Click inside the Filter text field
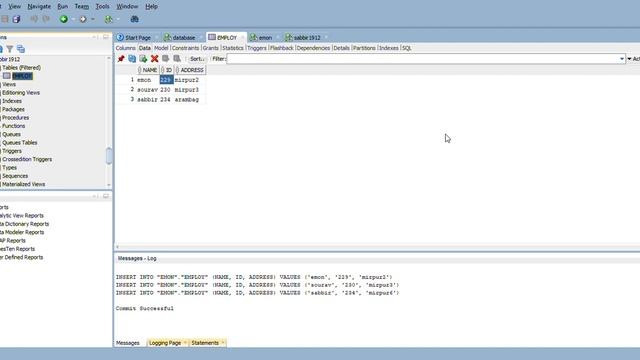The image size is (640, 360). coord(423,59)
